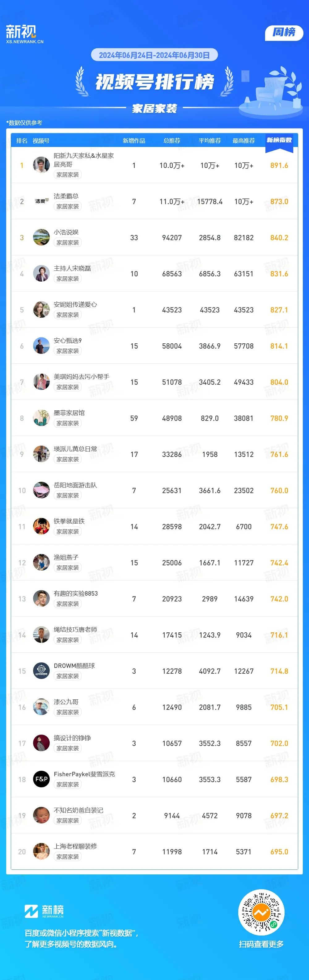Click the 家居家装 tag under 主持人宋晓磊
The width and height of the screenshot is (309, 980).
[x=67, y=279]
